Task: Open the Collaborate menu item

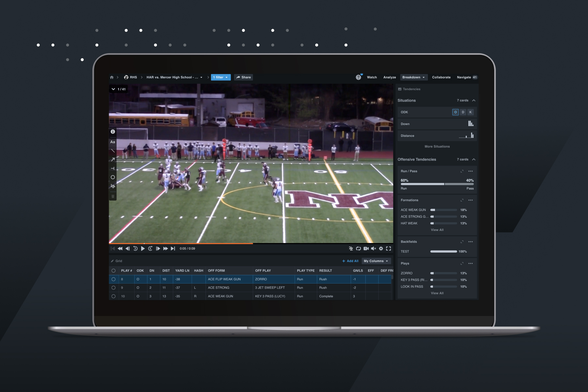Action: 441,77
